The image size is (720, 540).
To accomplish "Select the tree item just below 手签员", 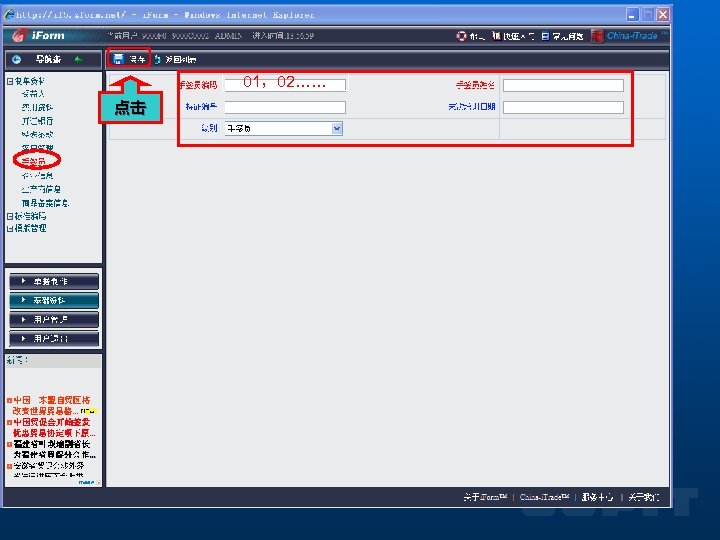I will click(37, 175).
